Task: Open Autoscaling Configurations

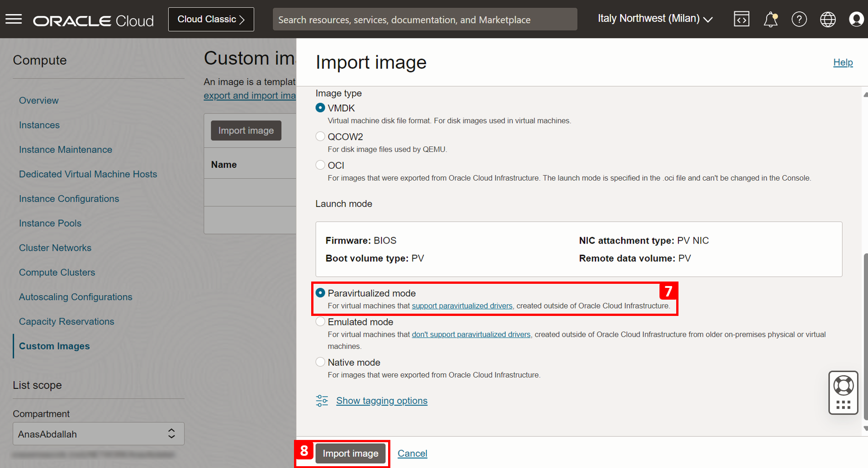Action: (x=76, y=297)
